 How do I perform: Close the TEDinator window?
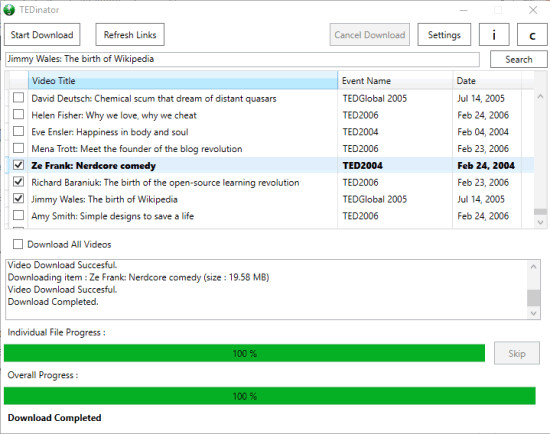pyautogui.click(x=533, y=10)
